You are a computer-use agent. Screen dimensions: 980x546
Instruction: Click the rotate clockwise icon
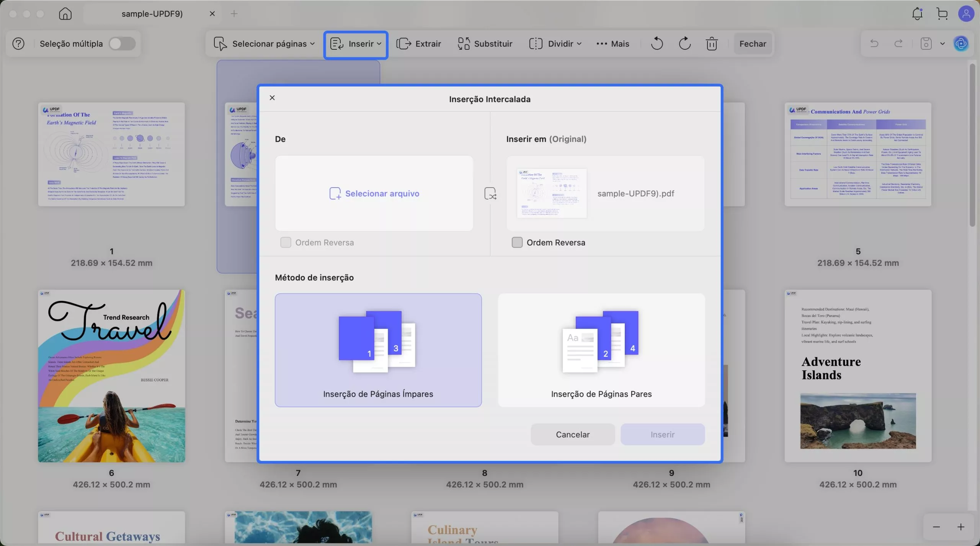click(x=684, y=44)
